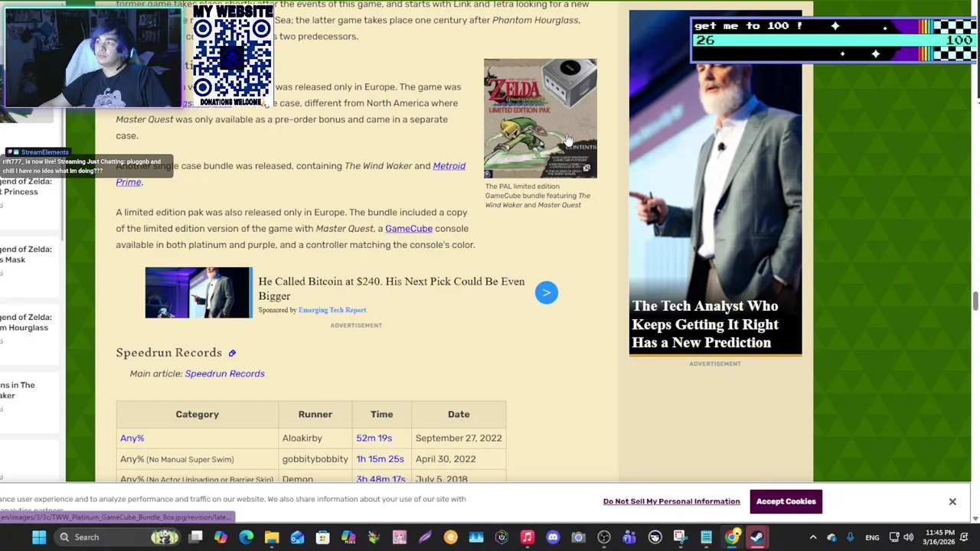Screen dimensions: 980x551
Task: Open the Camera app from taskbar
Action: (x=578, y=537)
